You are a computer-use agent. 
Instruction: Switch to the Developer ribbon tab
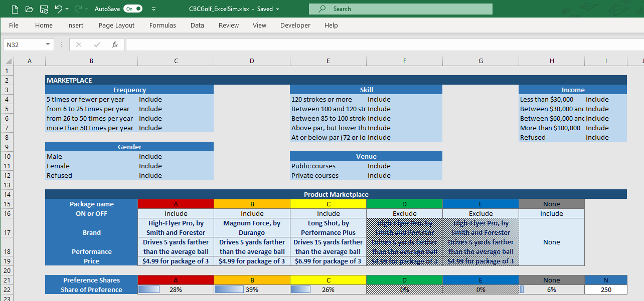tap(295, 25)
